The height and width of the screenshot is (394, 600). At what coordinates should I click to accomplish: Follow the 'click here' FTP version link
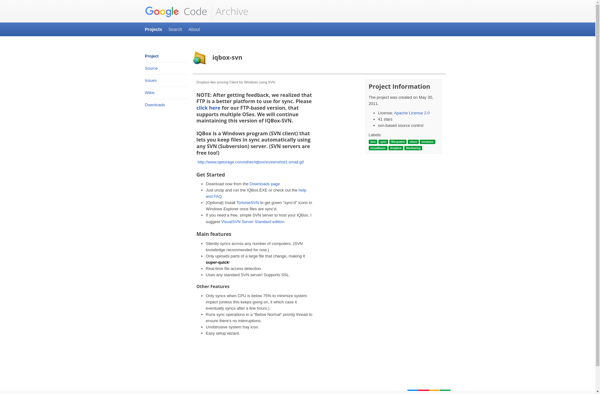point(208,108)
